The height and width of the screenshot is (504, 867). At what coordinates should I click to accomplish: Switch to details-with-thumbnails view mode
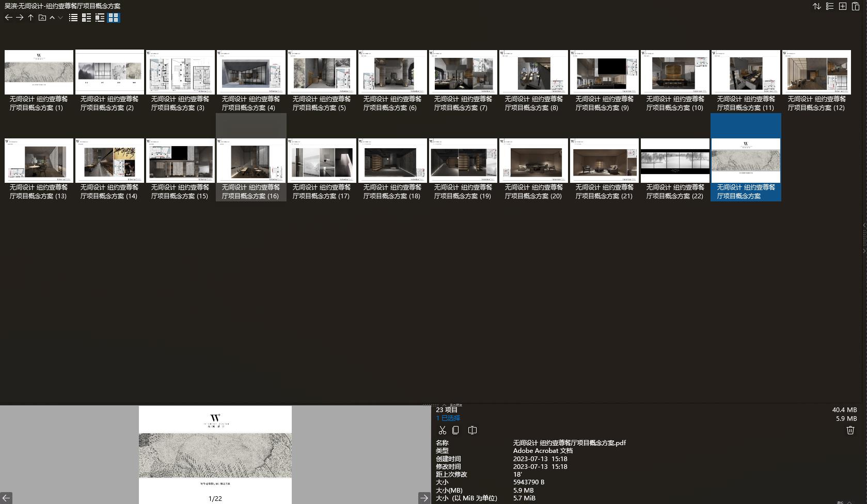click(x=100, y=18)
